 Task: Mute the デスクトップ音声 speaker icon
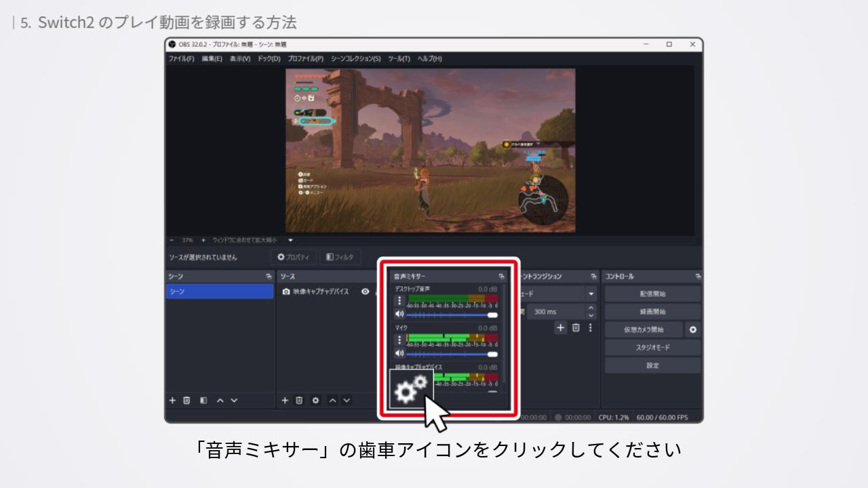click(x=399, y=314)
